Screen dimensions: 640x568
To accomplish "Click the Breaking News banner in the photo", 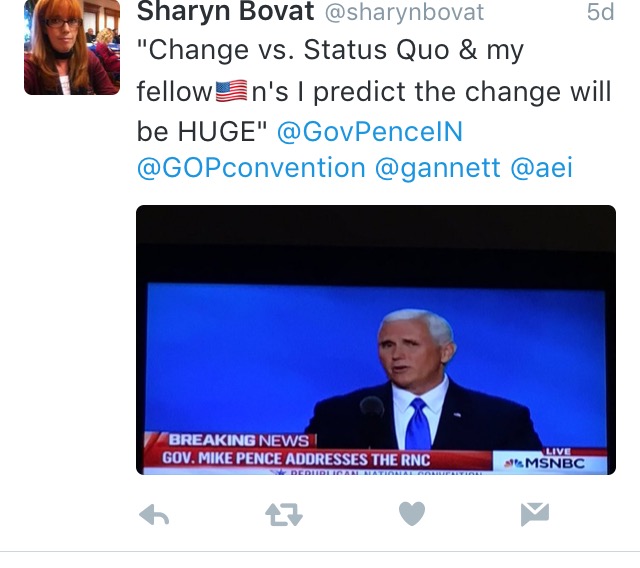I will (x=238, y=440).
